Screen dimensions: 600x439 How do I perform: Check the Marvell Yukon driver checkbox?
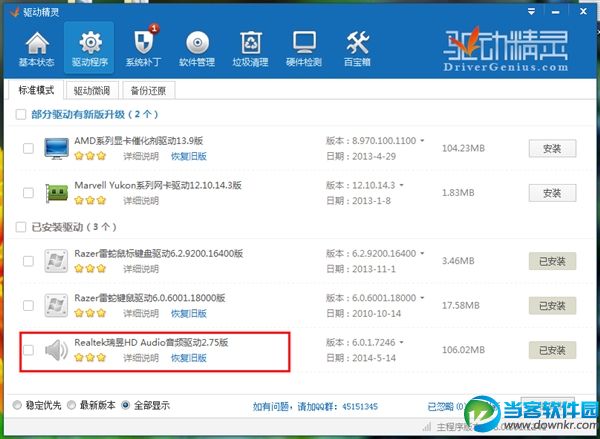point(28,193)
